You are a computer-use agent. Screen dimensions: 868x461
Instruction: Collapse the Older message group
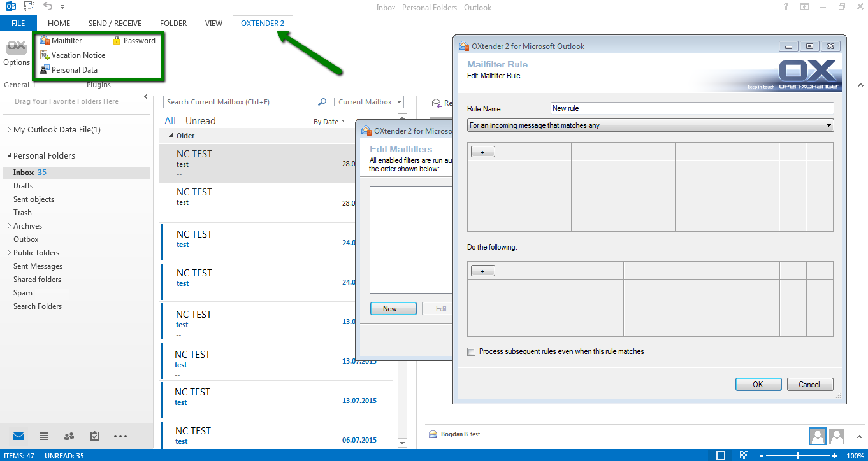[x=170, y=136]
